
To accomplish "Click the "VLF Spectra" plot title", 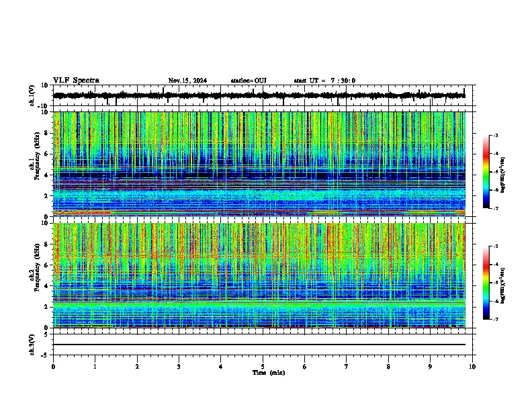I will (x=76, y=81).
